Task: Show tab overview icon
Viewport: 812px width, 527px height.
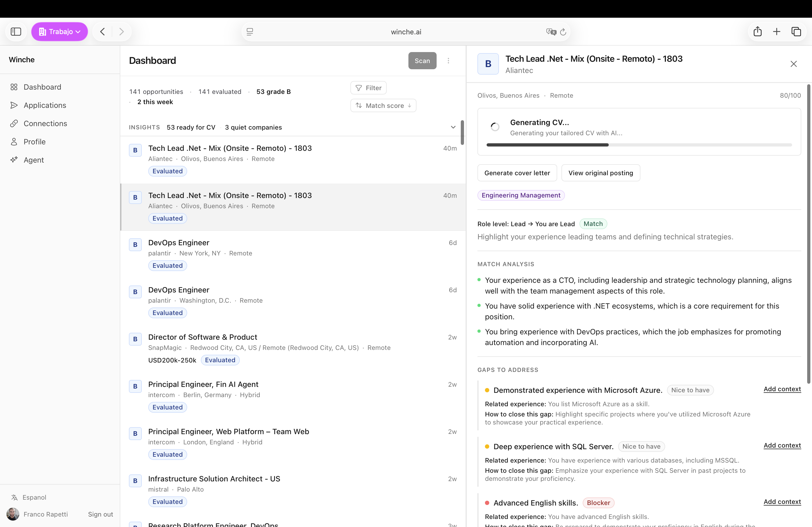Action: [x=796, y=32]
